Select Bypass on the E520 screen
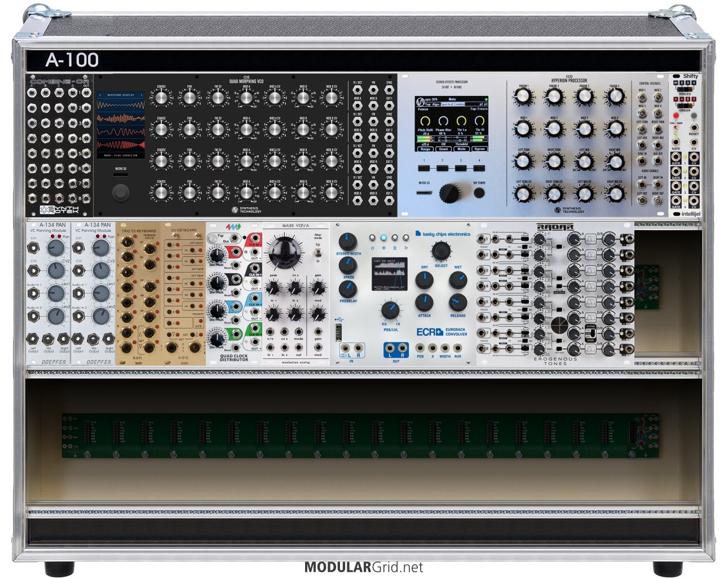This screenshot has width=728, height=579. (x=479, y=149)
